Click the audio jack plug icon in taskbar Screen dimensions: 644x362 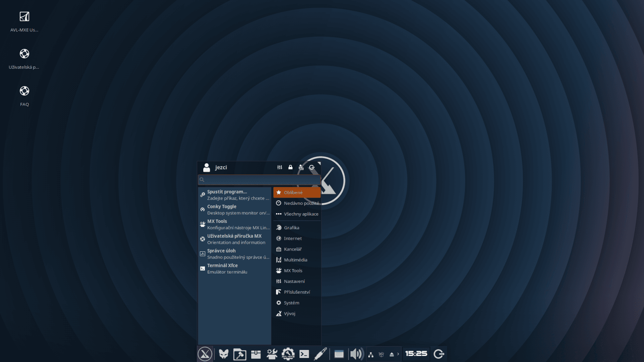320,354
